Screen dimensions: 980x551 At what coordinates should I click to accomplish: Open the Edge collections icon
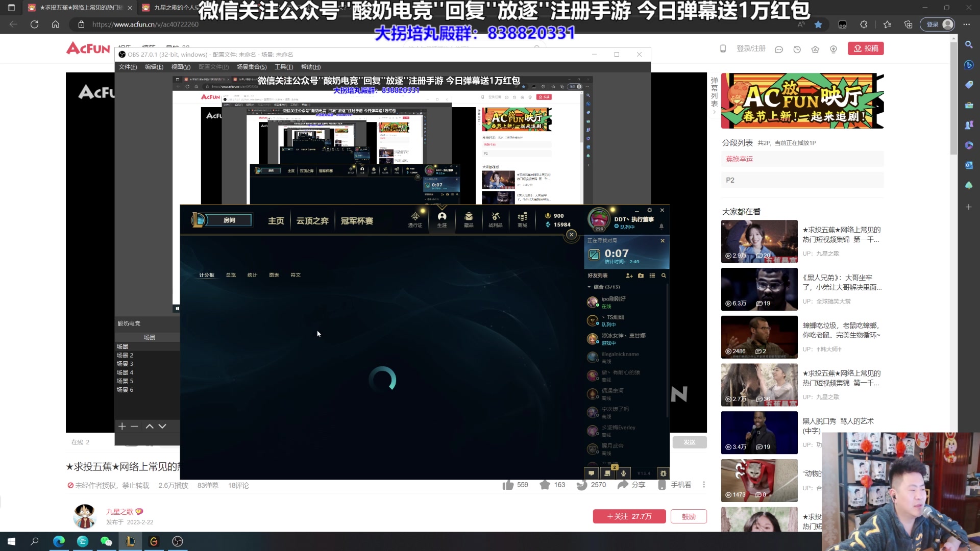tap(908, 24)
